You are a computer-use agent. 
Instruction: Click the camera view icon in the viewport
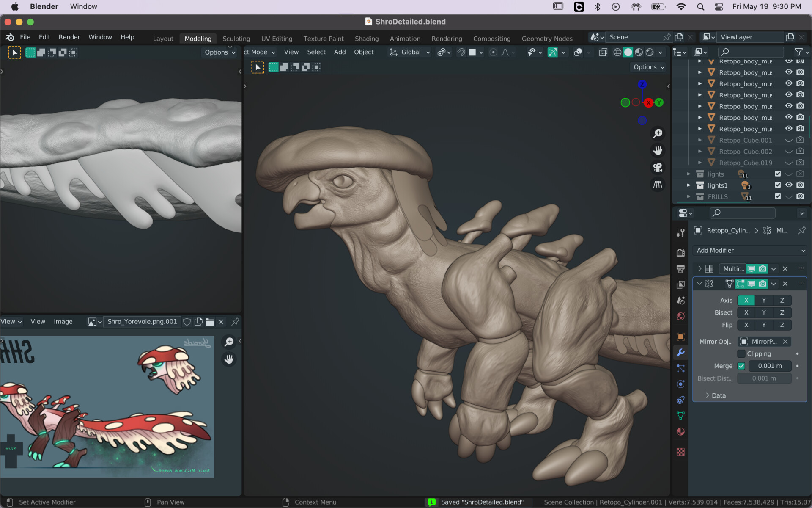[658, 166]
